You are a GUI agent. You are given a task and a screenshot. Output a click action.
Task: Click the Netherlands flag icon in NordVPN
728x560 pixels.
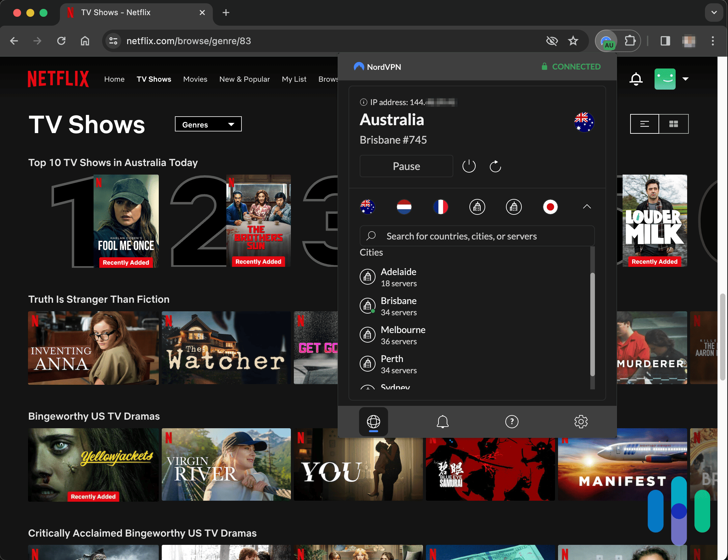[404, 206]
